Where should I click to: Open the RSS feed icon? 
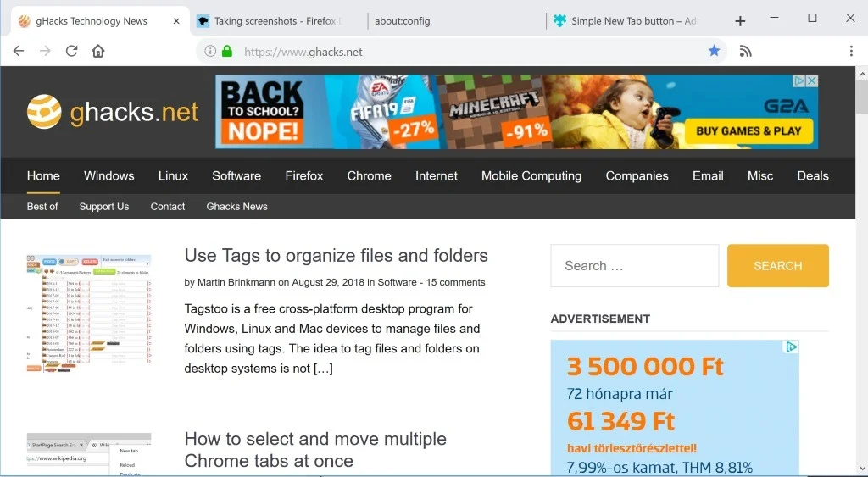tap(745, 52)
